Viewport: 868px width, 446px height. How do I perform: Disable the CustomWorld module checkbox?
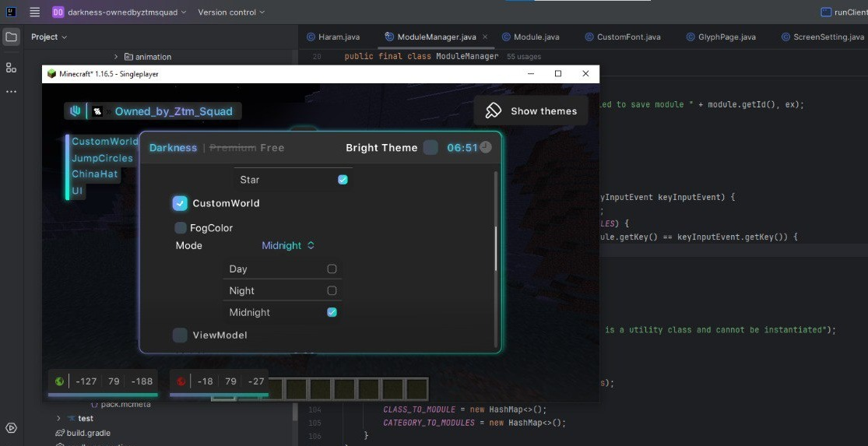point(180,203)
